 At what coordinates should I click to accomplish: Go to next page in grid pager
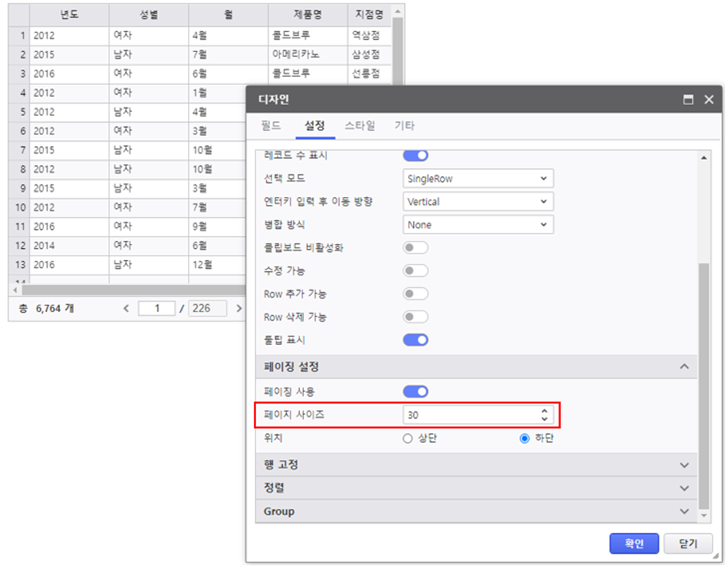(x=239, y=308)
